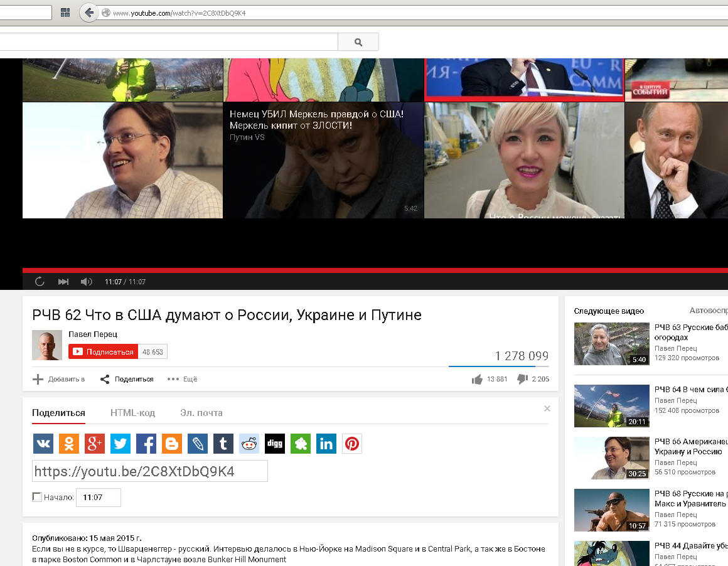Mute the video volume speaker icon

87,281
